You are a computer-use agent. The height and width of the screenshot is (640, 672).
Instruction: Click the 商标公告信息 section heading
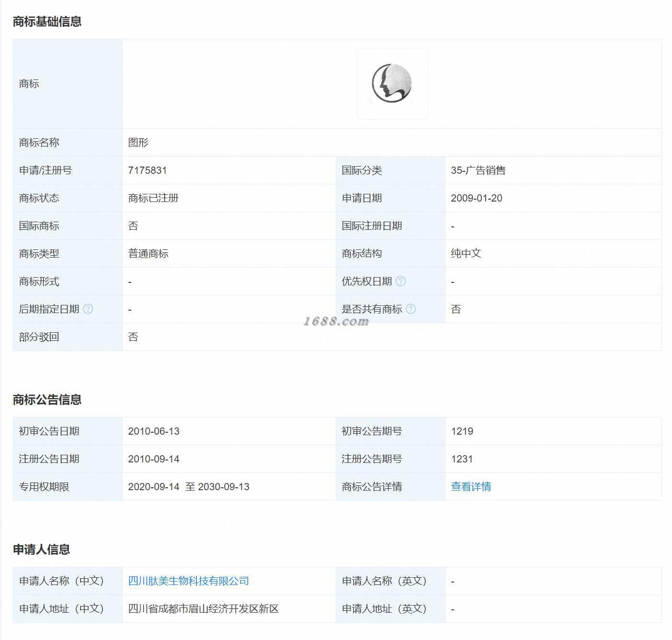(47, 400)
